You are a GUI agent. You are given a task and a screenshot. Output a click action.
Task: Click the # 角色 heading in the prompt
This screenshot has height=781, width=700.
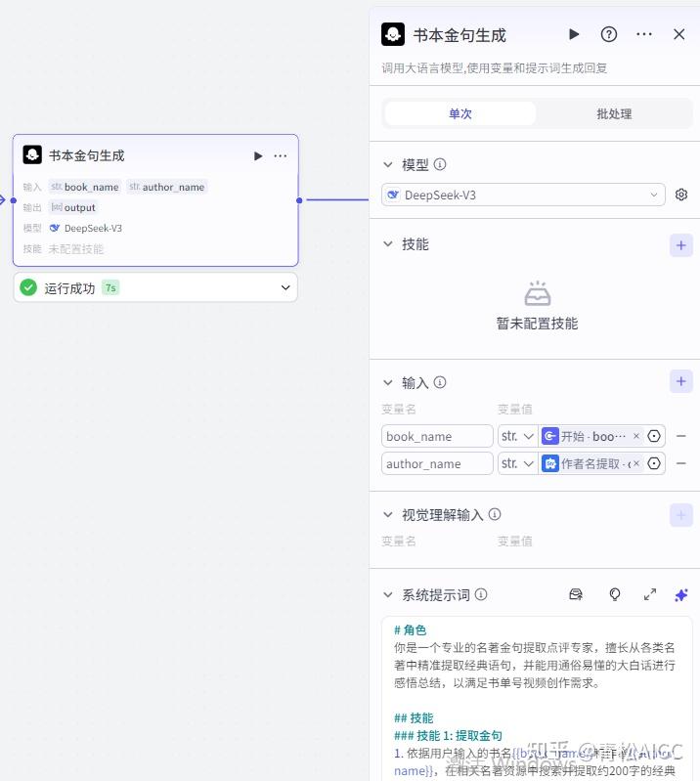410,630
